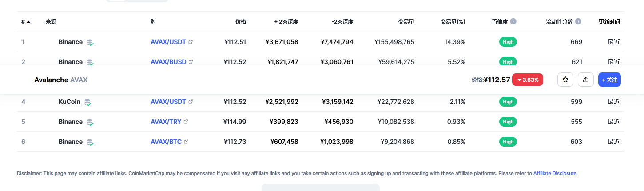Image resolution: width=644 pixels, height=191 pixels.
Task: Sort by +2%深度 column header
Action: (x=286, y=21)
